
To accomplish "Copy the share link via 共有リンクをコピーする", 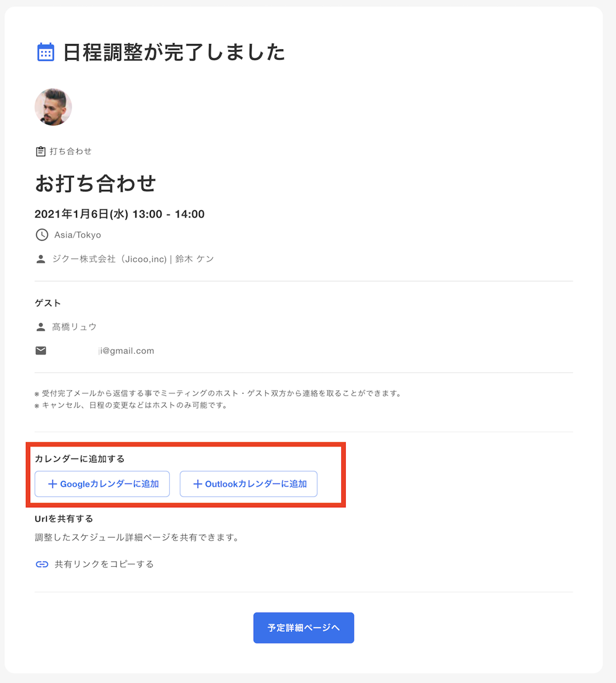I will (x=104, y=564).
